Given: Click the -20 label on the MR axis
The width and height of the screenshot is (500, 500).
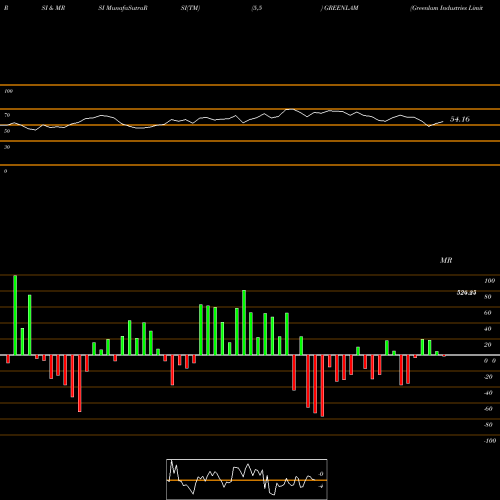Looking at the screenshot, I should [x=488, y=377].
